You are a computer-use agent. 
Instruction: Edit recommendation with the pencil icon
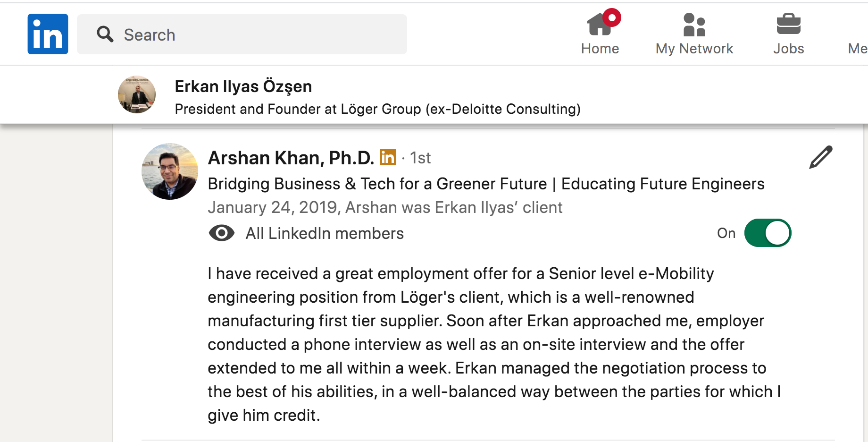pos(820,157)
